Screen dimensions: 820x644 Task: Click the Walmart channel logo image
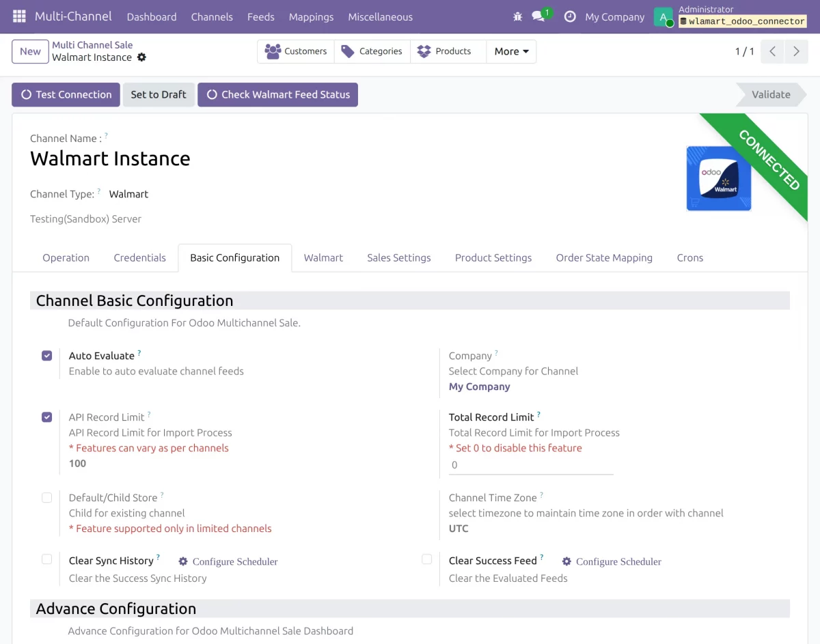tap(719, 178)
